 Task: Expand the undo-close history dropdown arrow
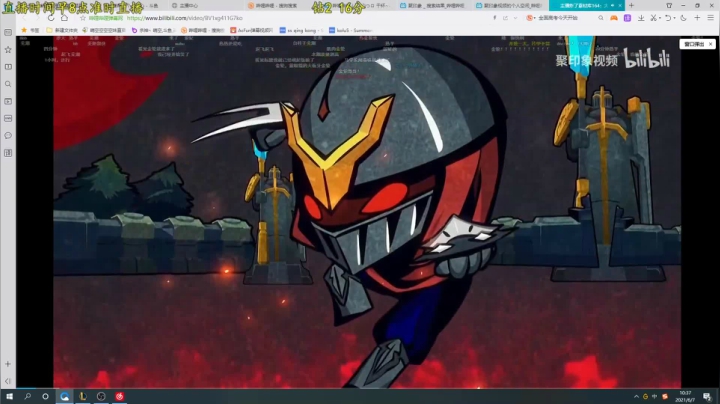tap(675, 18)
